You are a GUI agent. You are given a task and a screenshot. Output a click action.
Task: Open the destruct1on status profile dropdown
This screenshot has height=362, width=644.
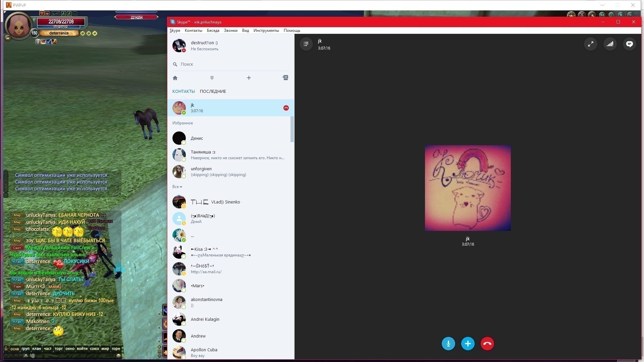[x=204, y=46]
